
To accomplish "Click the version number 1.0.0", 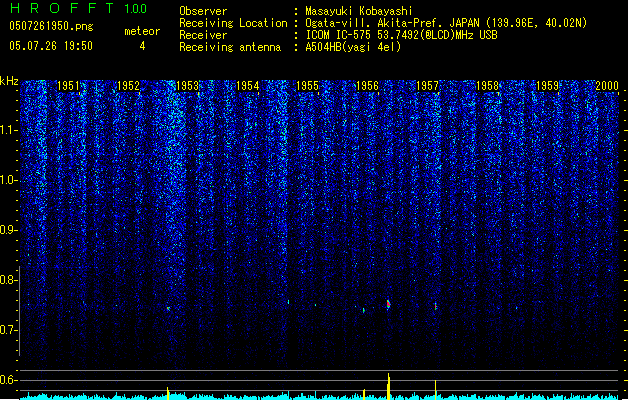I will [x=135, y=9].
